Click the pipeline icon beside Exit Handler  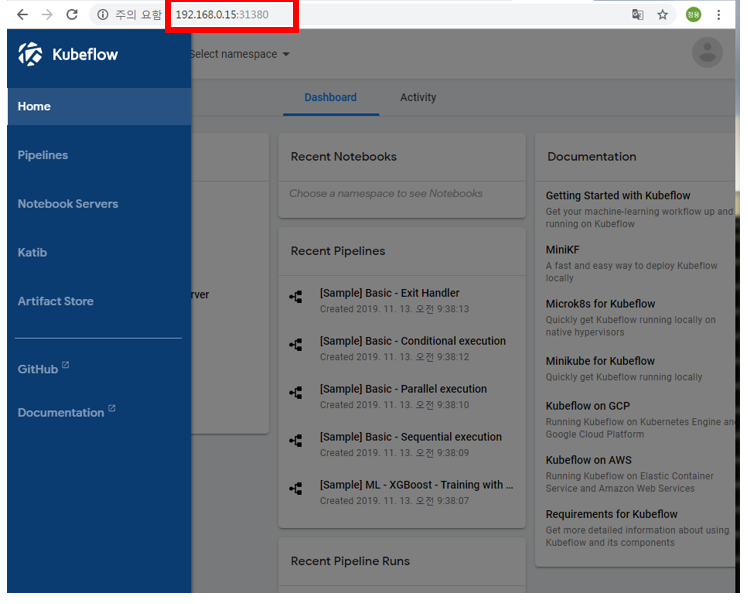tap(296, 297)
